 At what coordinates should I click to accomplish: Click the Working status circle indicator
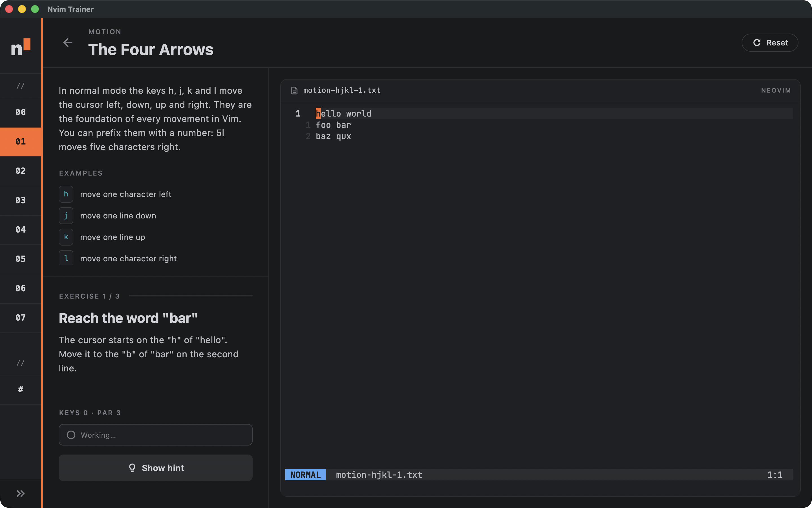pyautogui.click(x=71, y=435)
